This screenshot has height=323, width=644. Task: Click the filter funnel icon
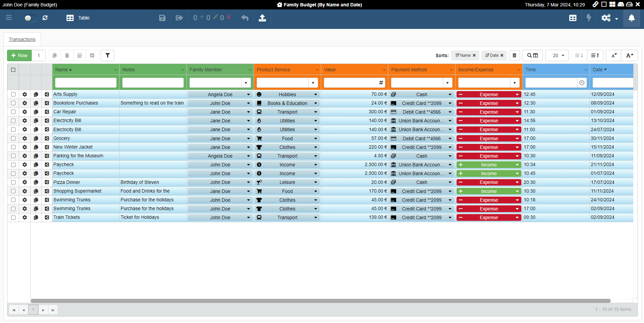pos(108,55)
